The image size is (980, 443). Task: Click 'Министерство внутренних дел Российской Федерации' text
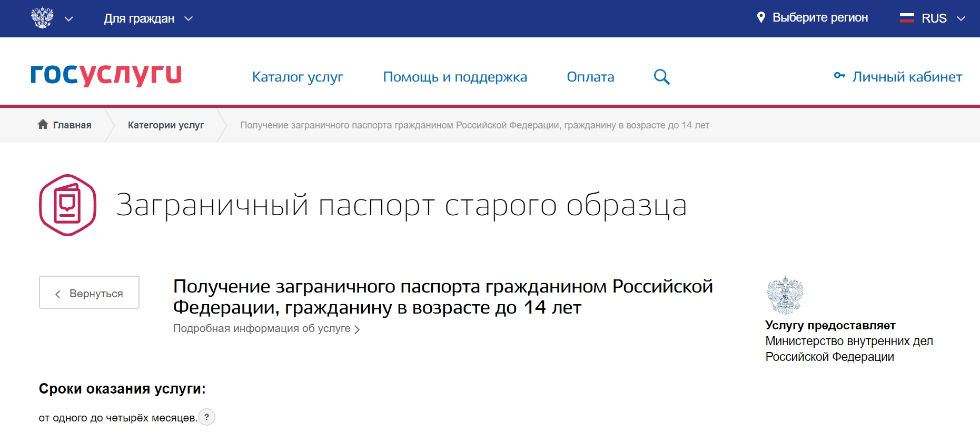(849, 349)
